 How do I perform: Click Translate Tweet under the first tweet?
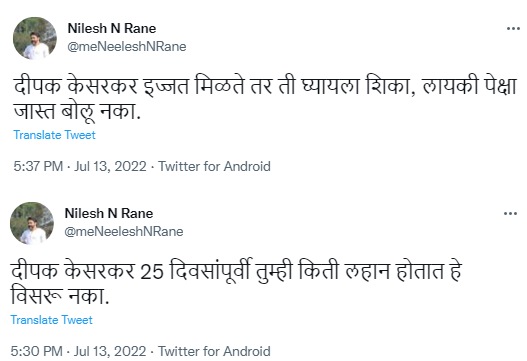[x=54, y=135]
